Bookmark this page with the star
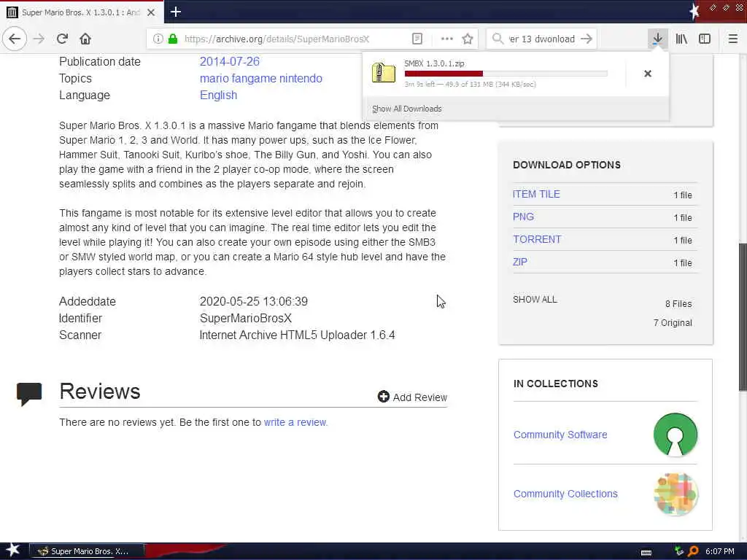The width and height of the screenshot is (747, 560). [x=468, y=39]
